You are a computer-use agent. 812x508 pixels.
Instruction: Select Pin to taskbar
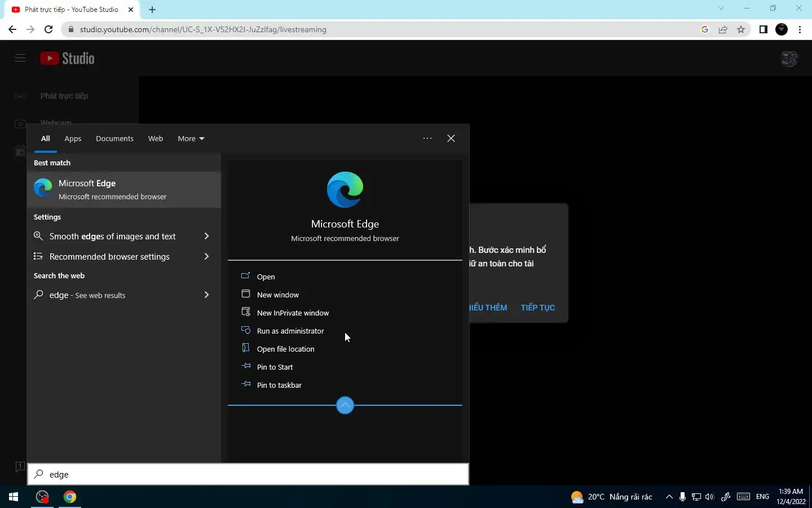point(279,385)
